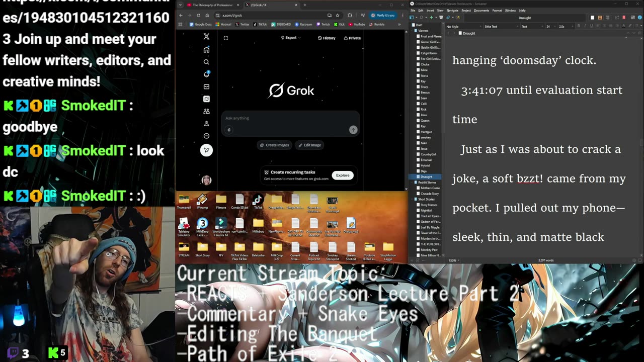Image resolution: width=644 pixels, height=362 pixels.
Task: Open Scrivener font variant Text dropdown
Action: [531, 27]
